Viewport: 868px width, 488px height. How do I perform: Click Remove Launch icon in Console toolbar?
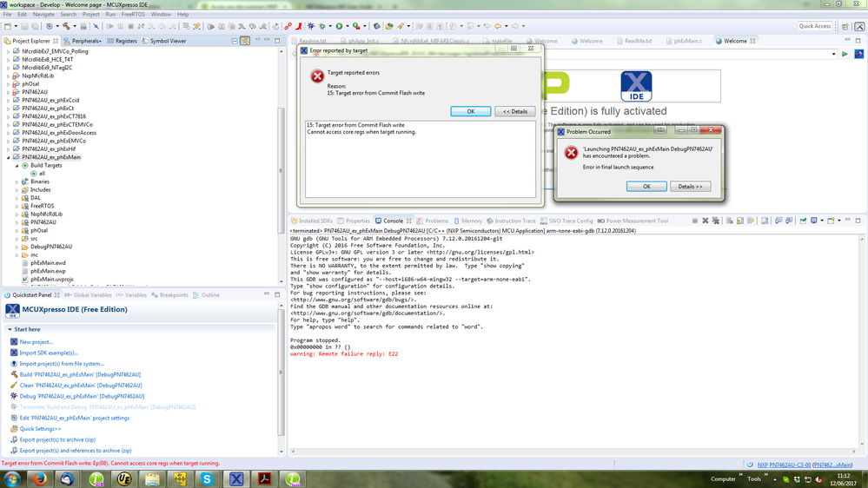click(706, 221)
